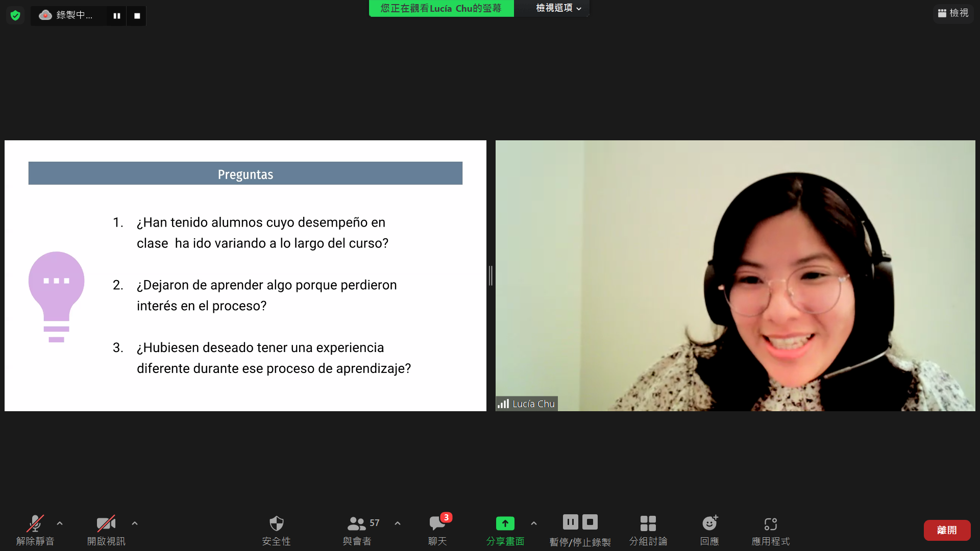Viewport: 980px width, 551px height.
Task: Click question 3 text about experiencia diferente
Action: pyautogui.click(x=274, y=358)
